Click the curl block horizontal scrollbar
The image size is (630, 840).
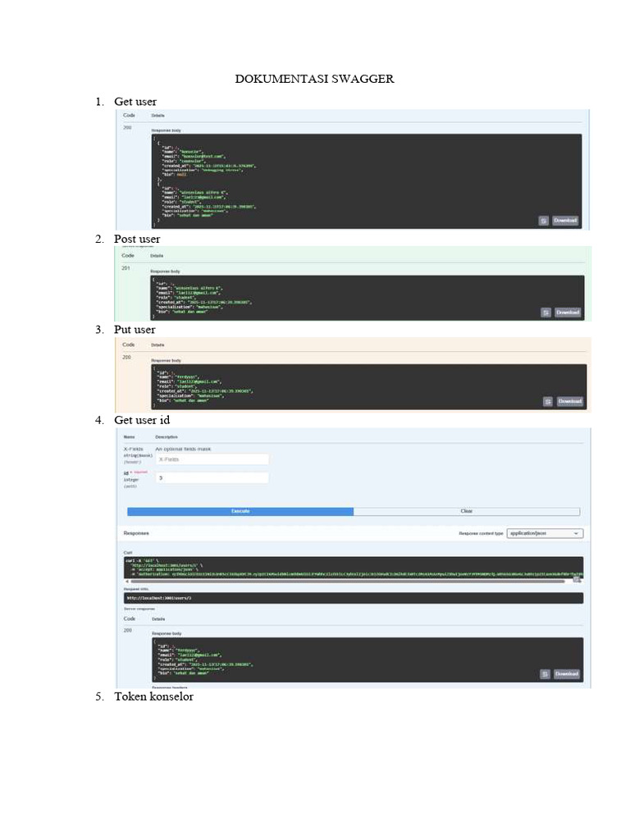tap(348, 582)
